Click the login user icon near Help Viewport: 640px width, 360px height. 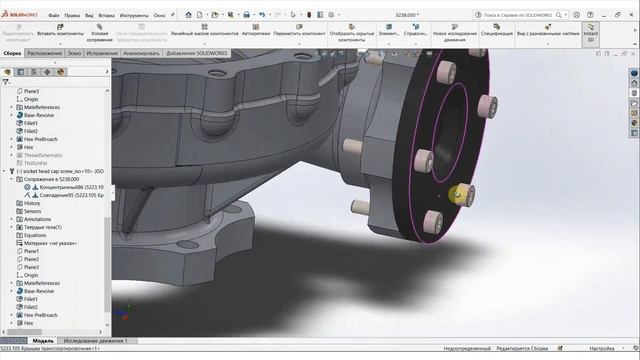tap(576, 15)
